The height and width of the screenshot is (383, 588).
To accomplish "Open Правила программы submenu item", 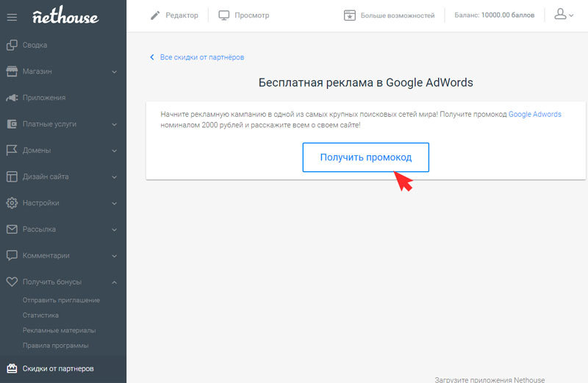I will pos(56,346).
